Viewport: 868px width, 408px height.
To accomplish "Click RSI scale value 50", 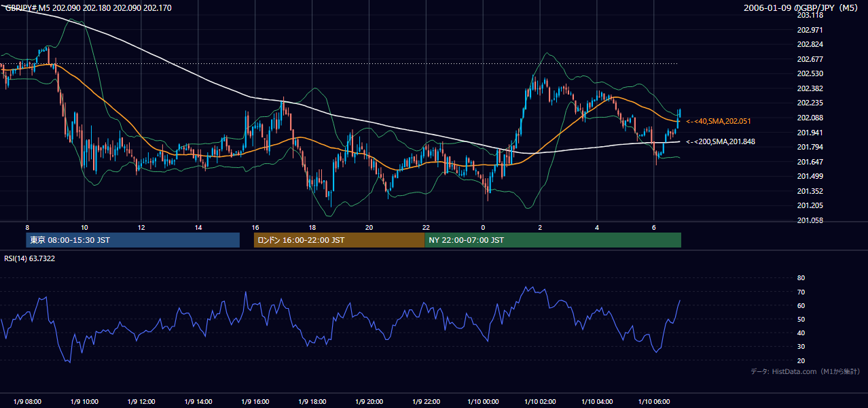I will 801,320.
